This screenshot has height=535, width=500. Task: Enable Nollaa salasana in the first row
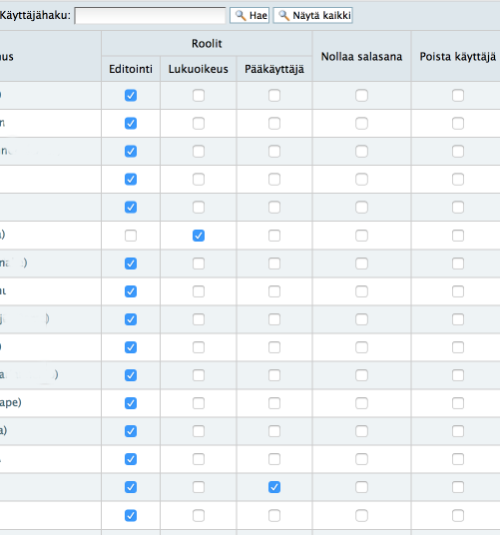(x=362, y=96)
